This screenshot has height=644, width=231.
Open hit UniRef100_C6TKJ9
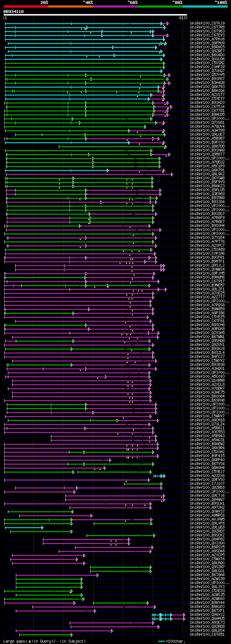(x=207, y=23)
